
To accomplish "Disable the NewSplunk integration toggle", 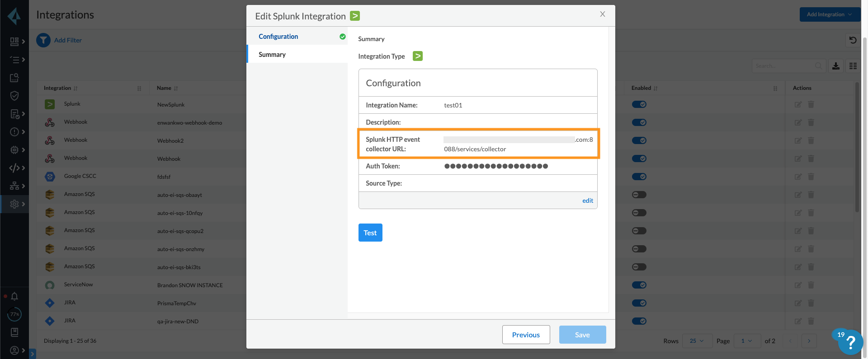I will coord(639,104).
